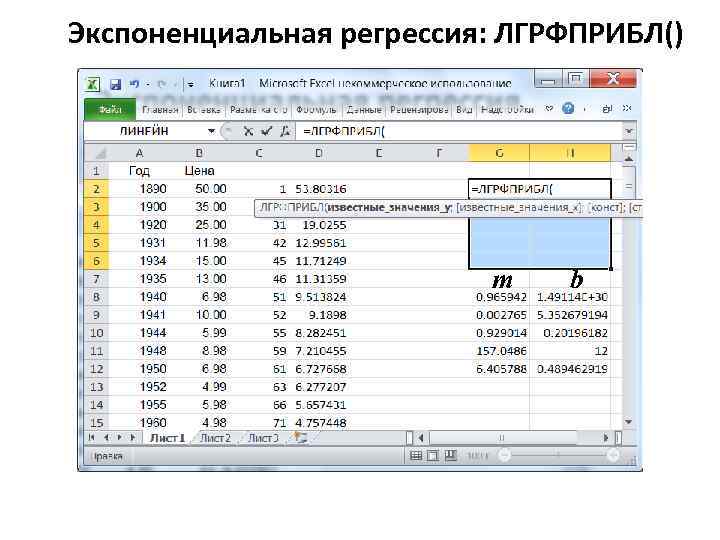Select column A header
This screenshot has height=540, width=720.
pyautogui.click(x=139, y=153)
